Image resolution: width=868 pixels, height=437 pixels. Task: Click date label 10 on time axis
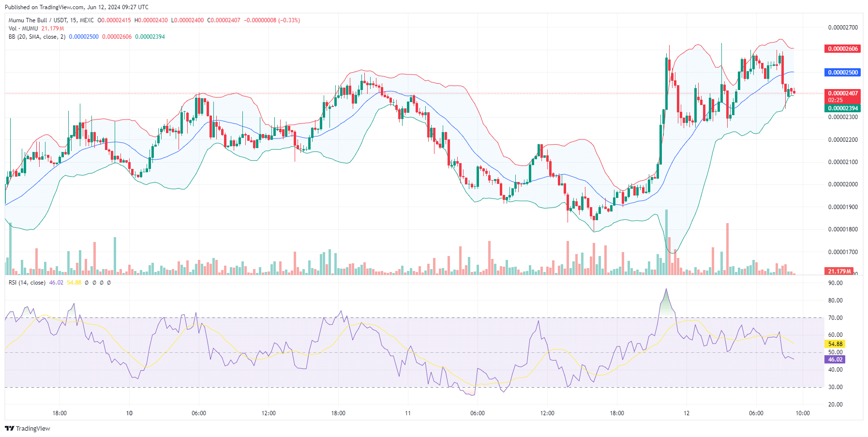coord(129,413)
